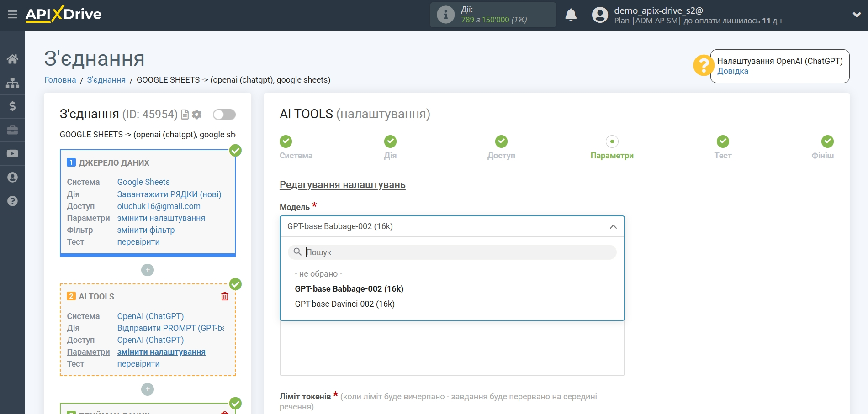Click the info icon near Дії counter
The width and height of the screenshot is (868, 414).
445,15
